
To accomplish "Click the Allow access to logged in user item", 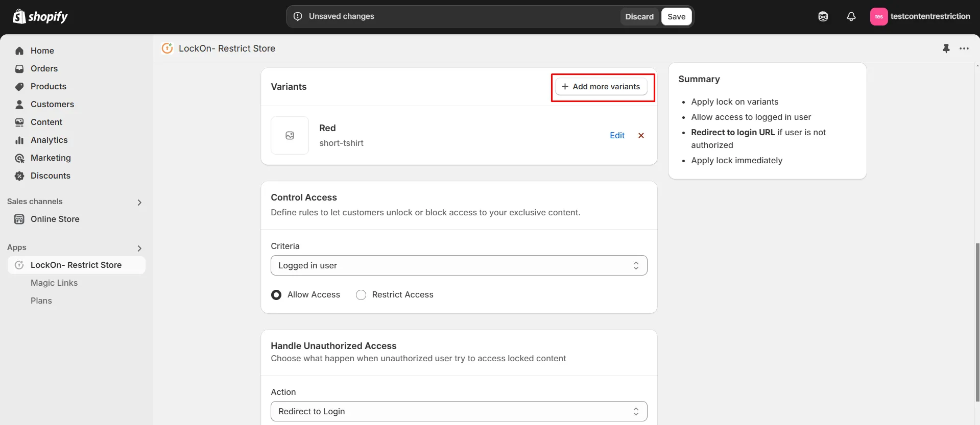I will [751, 117].
